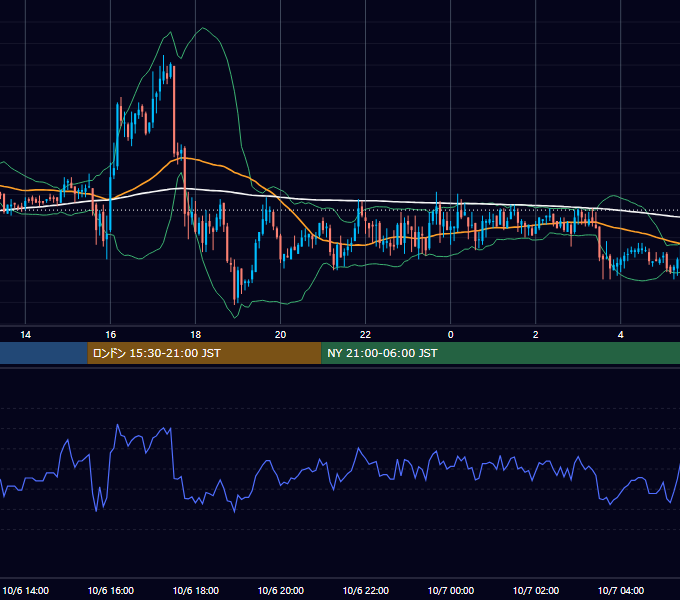Click the 4 hour axis label

(621, 335)
